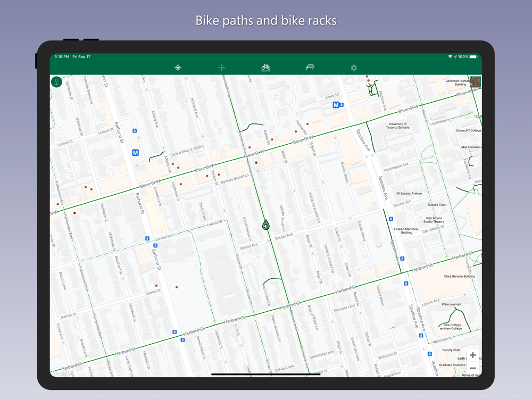Open settings via the gear icon

click(x=354, y=68)
